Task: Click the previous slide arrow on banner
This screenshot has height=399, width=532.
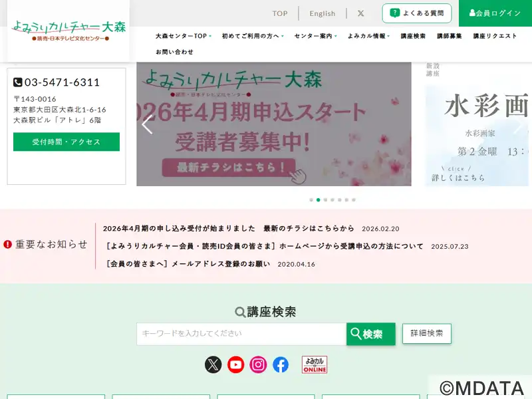Action: point(147,124)
